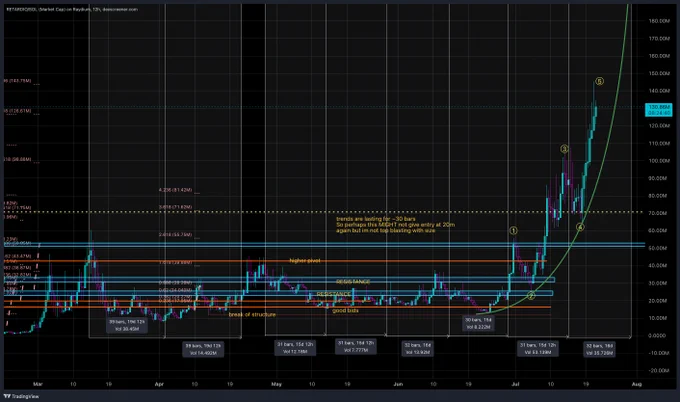Click 60.00M on the price axis

[659, 231]
